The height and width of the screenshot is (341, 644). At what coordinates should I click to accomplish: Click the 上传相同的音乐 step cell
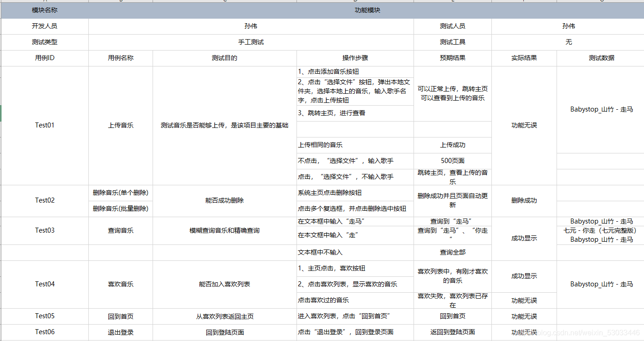(x=355, y=145)
